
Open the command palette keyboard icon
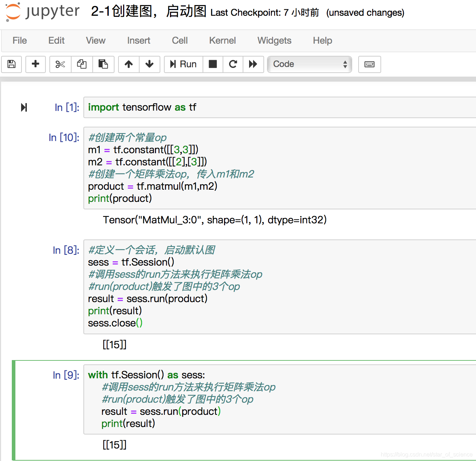(x=370, y=64)
